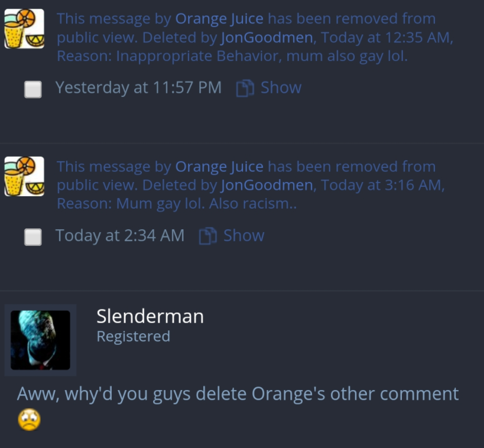Click the Today at 12:35 AM deletion time
484x448 pixels.
coord(386,37)
